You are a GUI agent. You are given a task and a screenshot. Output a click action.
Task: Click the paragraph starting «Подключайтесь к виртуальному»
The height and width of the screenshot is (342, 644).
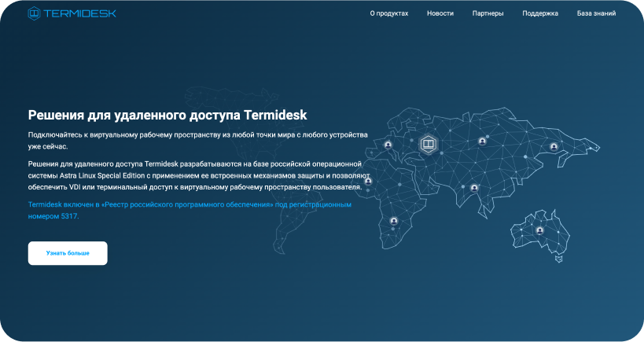tap(198, 141)
